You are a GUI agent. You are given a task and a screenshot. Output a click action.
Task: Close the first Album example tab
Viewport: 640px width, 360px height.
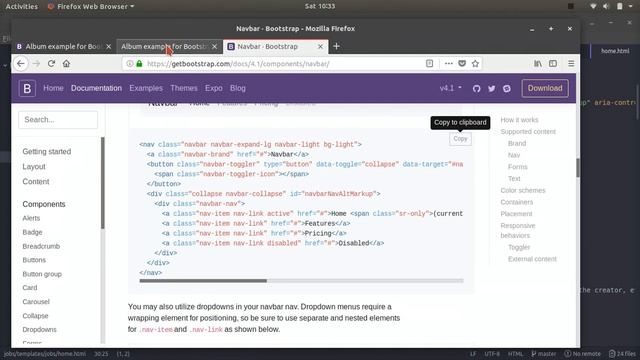pyautogui.click(x=109, y=47)
